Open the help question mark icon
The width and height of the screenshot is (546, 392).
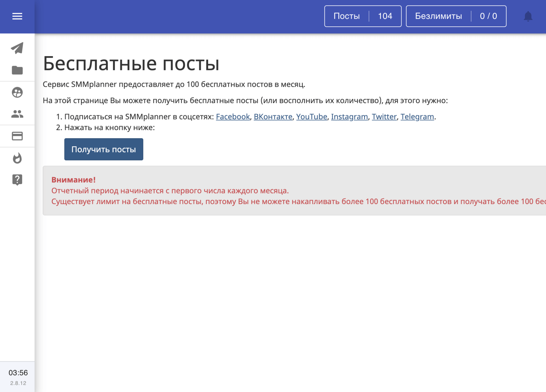point(17,180)
